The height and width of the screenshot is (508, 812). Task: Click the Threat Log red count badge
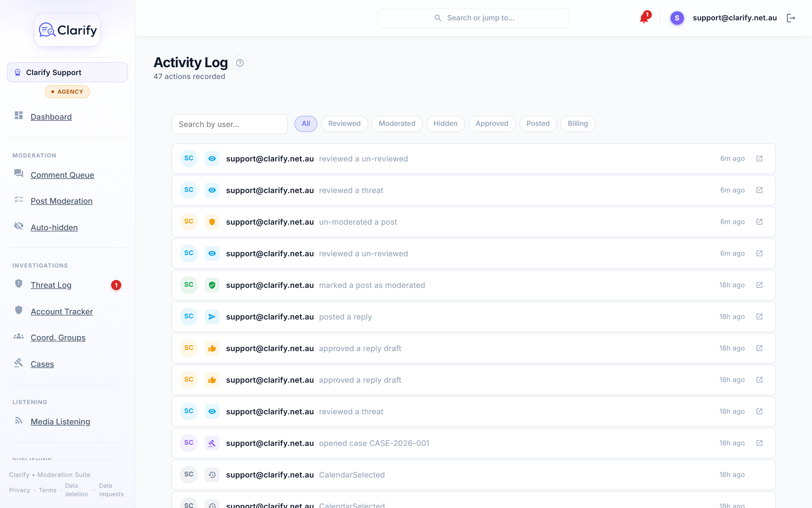click(x=116, y=285)
